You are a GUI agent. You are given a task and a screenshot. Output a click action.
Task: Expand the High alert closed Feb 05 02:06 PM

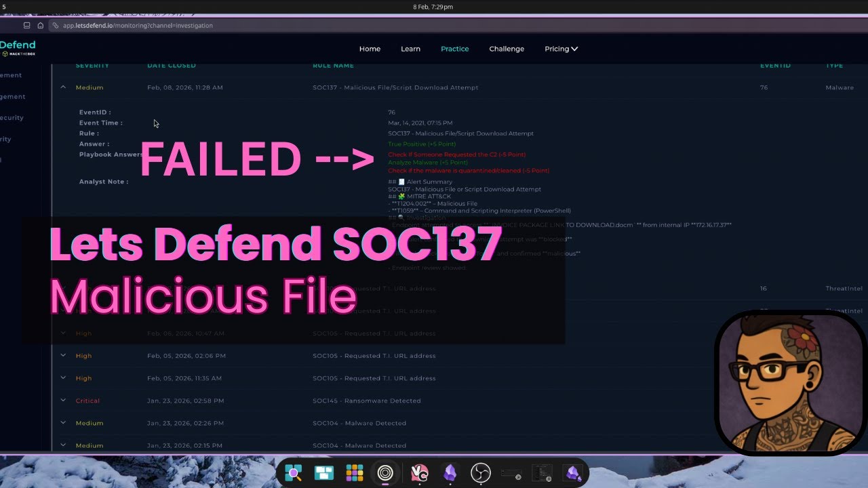(63, 355)
